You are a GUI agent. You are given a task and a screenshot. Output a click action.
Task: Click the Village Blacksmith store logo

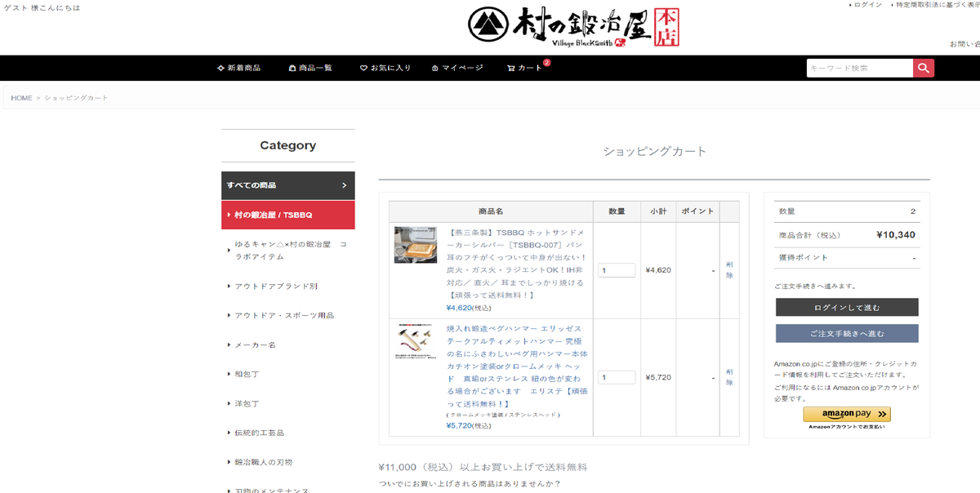click(574, 27)
